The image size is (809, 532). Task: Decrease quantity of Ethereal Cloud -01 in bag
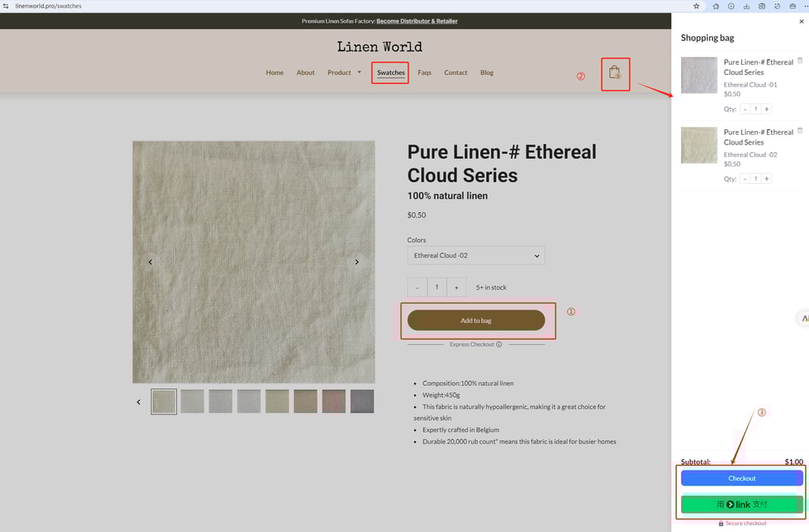pos(745,109)
